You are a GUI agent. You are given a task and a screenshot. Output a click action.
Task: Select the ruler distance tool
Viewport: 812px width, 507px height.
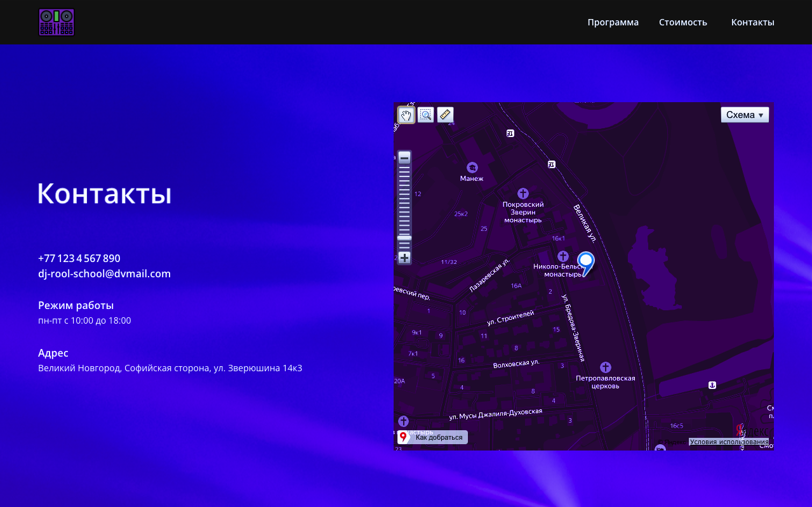[445, 115]
